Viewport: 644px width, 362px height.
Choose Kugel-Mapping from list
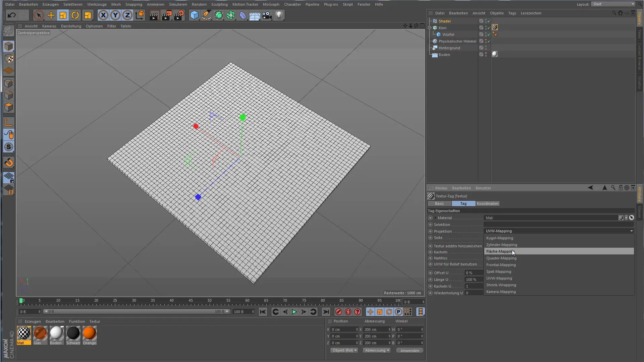[x=559, y=238]
